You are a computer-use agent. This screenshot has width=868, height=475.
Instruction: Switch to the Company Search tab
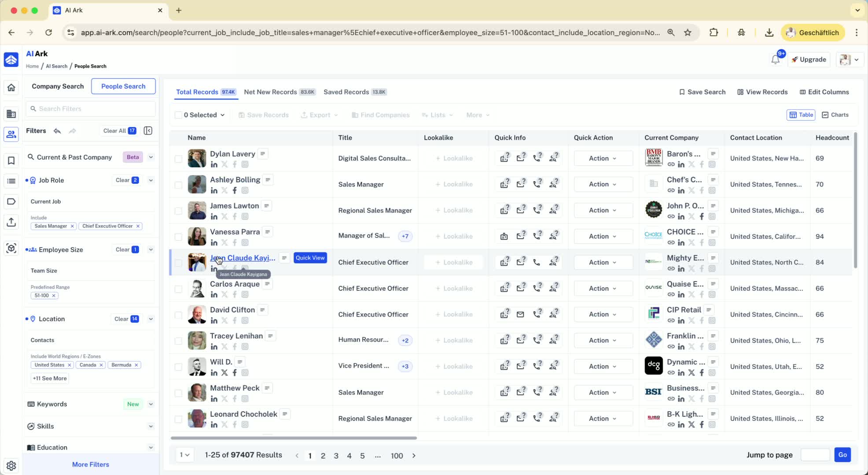58,86
